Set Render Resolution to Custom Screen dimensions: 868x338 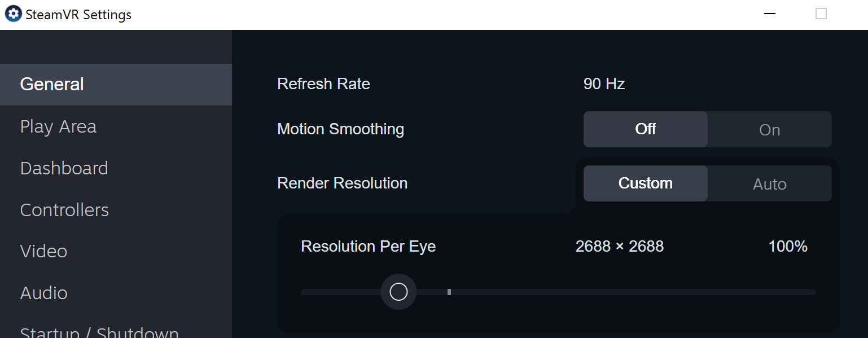click(645, 183)
